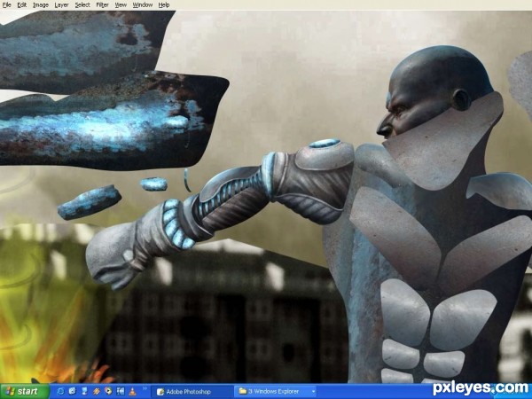Launch Windows Media Player from quick launch
532x399 pixels.
108,392
